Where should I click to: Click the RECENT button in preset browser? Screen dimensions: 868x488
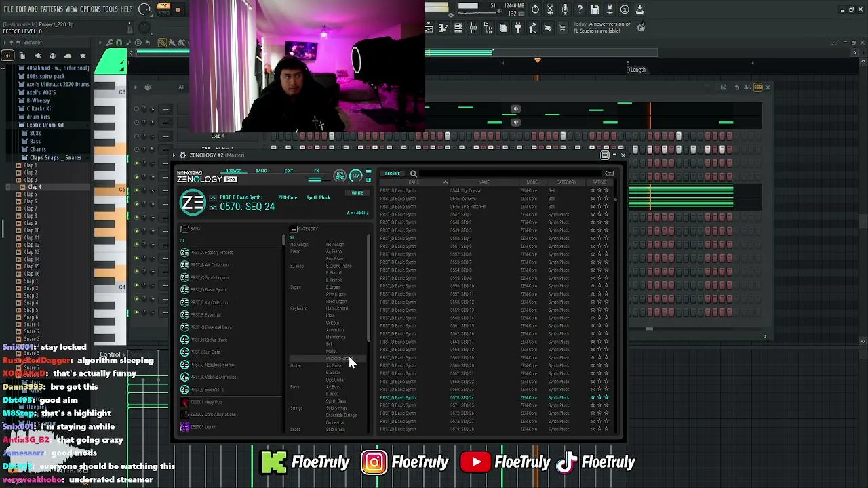[x=392, y=174]
